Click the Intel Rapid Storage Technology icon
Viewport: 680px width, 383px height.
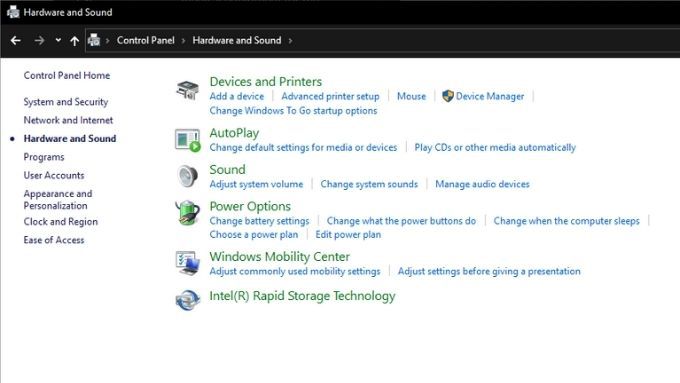(x=188, y=300)
